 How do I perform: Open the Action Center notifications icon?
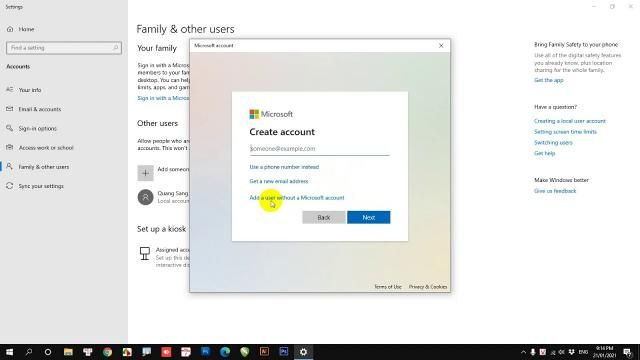(627, 352)
